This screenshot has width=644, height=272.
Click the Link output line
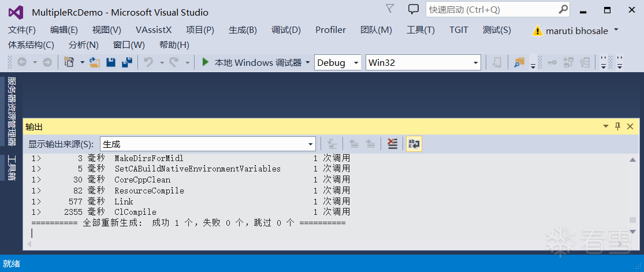coord(191,202)
